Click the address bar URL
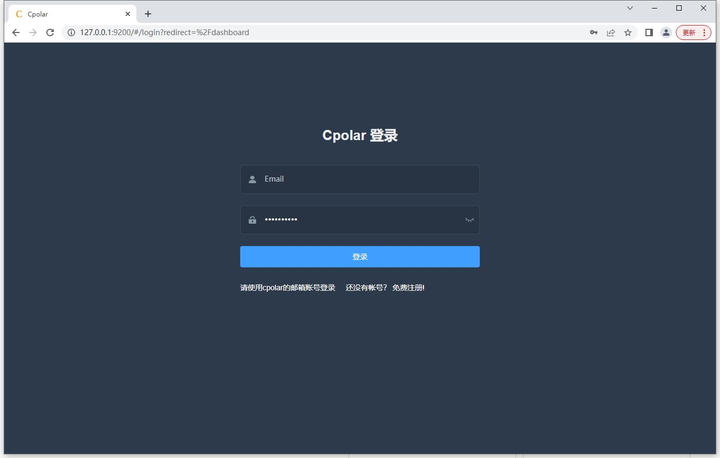 (164, 33)
